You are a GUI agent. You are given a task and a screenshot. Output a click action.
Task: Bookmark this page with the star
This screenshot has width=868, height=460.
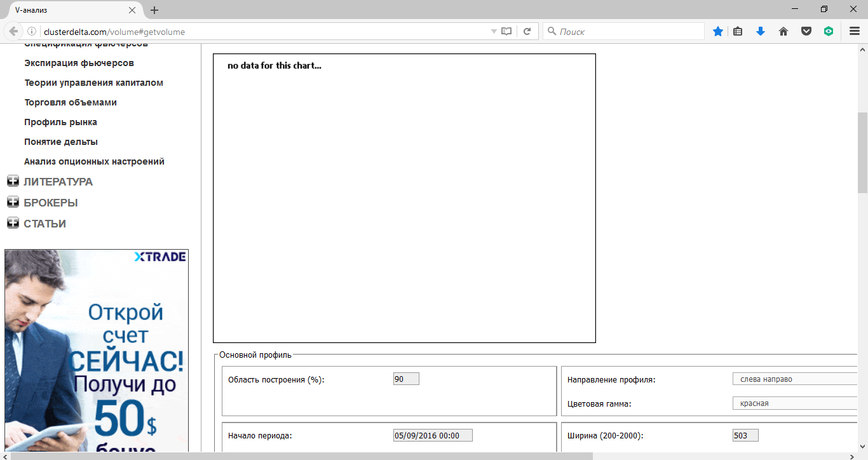point(718,31)
